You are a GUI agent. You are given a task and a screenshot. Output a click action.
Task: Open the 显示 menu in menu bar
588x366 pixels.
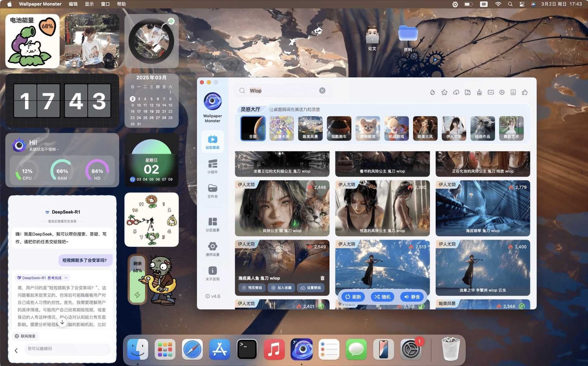(x=89, y=4)
